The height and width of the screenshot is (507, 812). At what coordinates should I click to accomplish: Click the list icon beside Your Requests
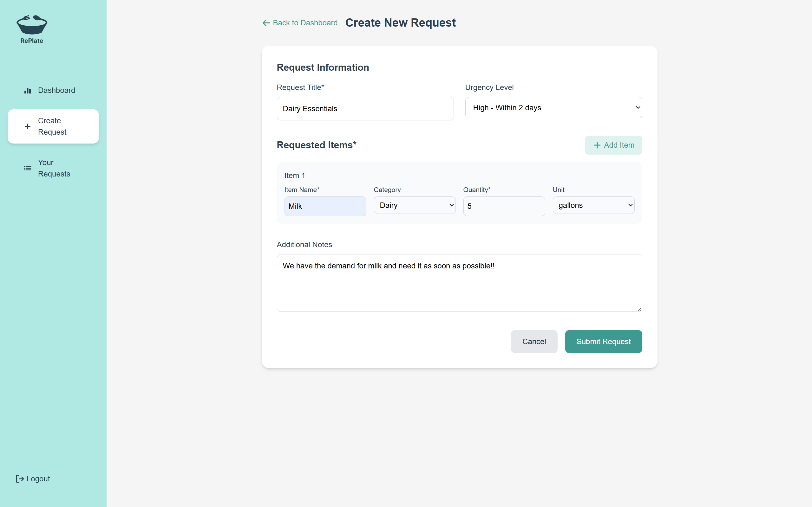pos(28,168)
